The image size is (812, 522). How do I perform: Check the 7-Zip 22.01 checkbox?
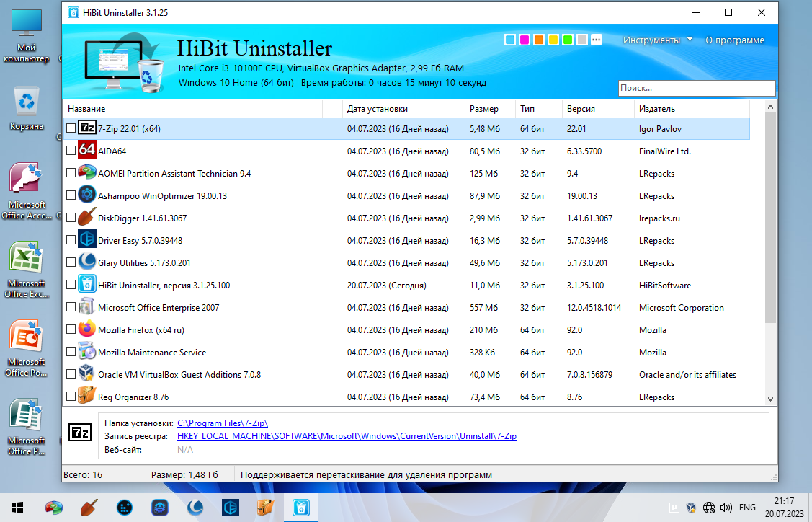click(71, 128)
